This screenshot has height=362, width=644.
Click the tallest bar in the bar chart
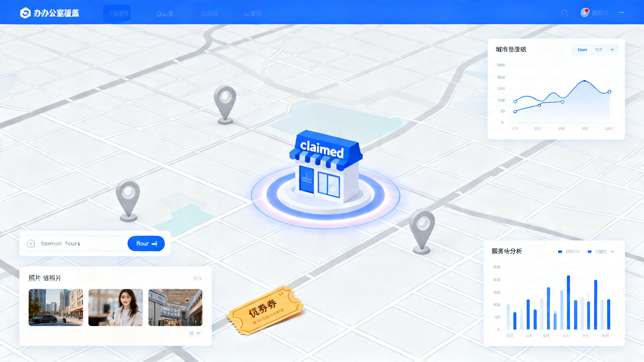568,302
